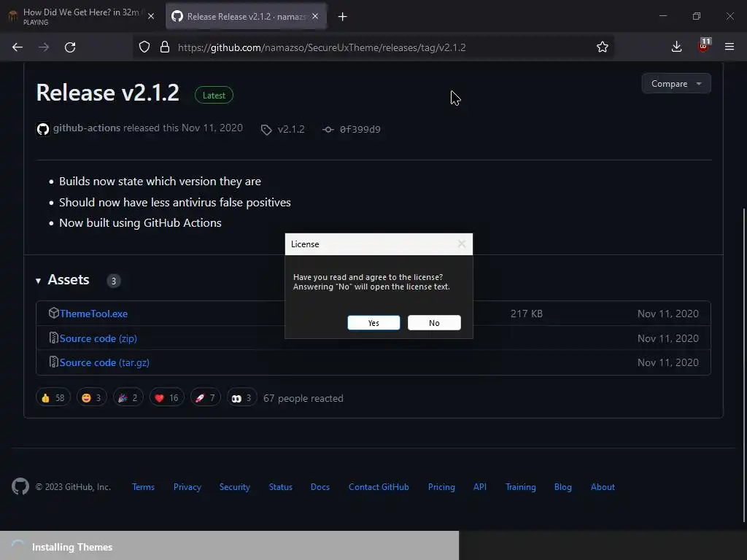Collapse the Assets section triangle
747x560 pixels.
click(x=38, y=281)
